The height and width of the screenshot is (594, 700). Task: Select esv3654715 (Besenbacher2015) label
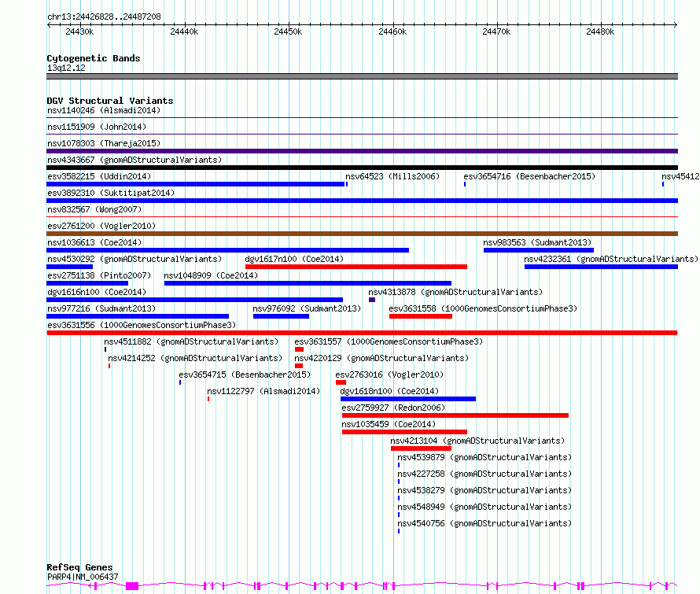245,374
